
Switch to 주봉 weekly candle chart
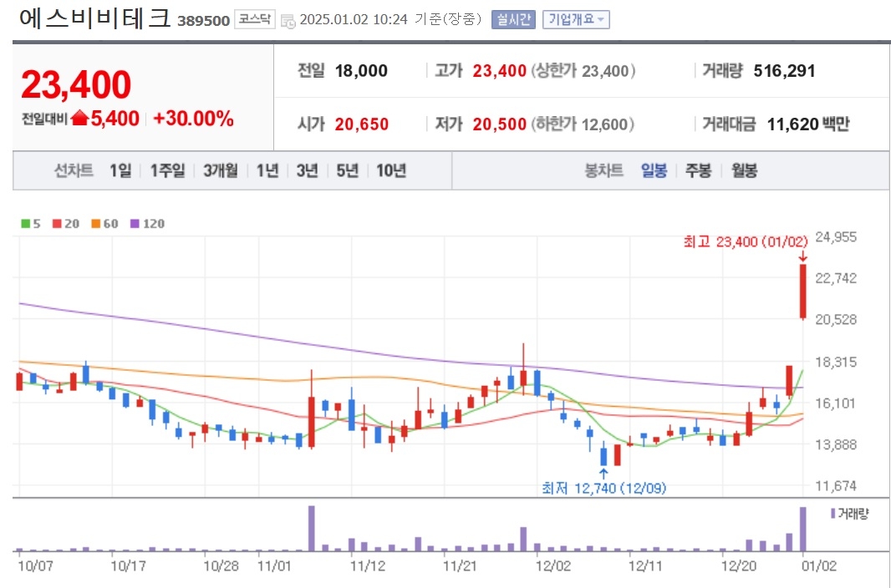[x=699, y=170]
